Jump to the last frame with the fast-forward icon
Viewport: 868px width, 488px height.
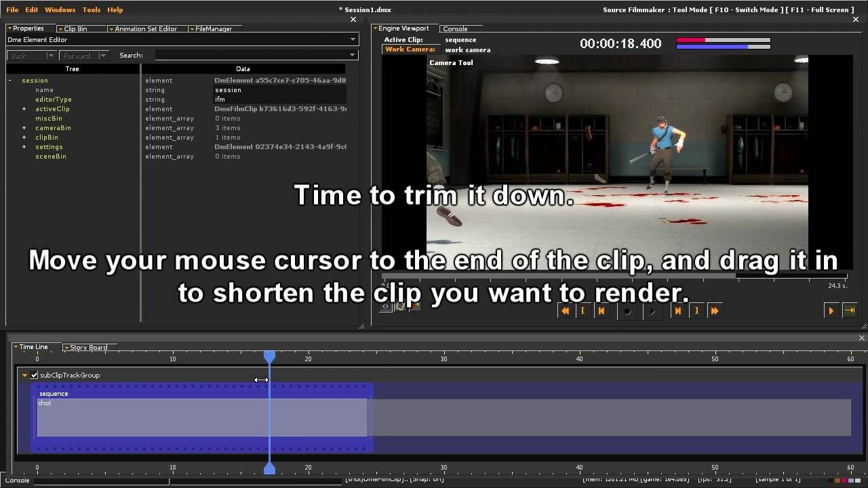714,310
